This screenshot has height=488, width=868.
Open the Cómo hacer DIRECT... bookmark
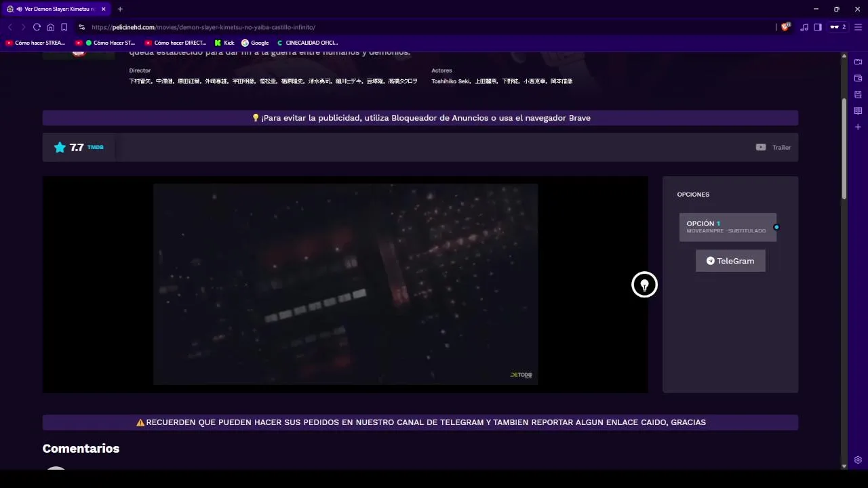pos(176,43)
